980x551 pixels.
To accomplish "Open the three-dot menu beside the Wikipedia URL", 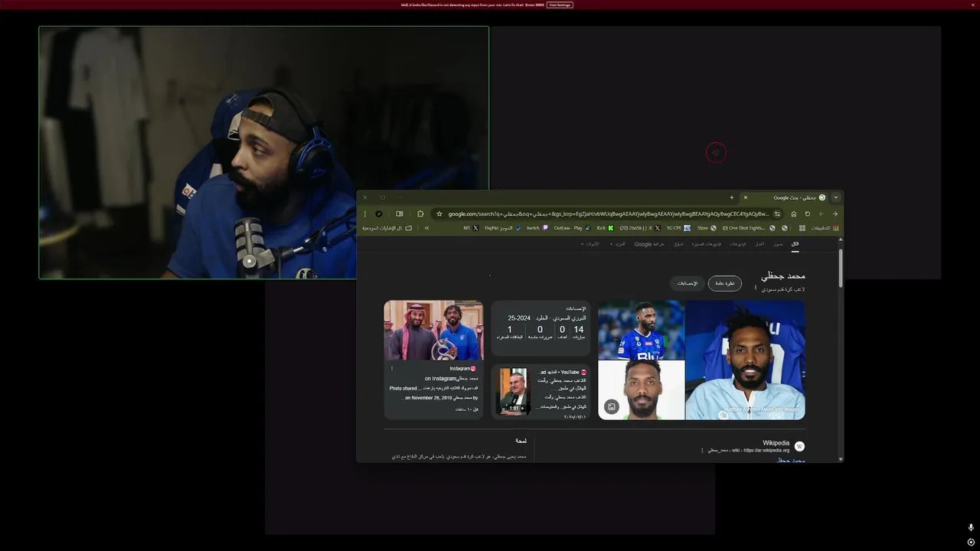I will [x=702, y=451].
